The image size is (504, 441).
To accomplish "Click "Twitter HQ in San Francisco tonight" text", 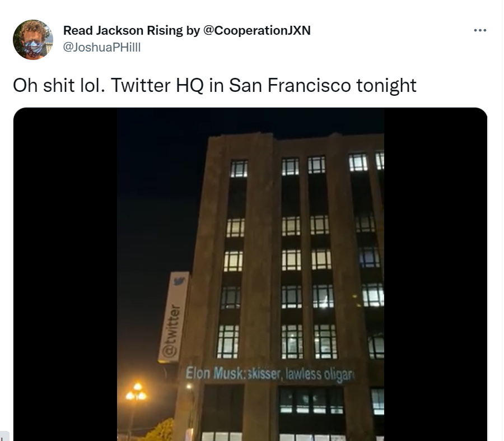I will [x=264, y=85].
